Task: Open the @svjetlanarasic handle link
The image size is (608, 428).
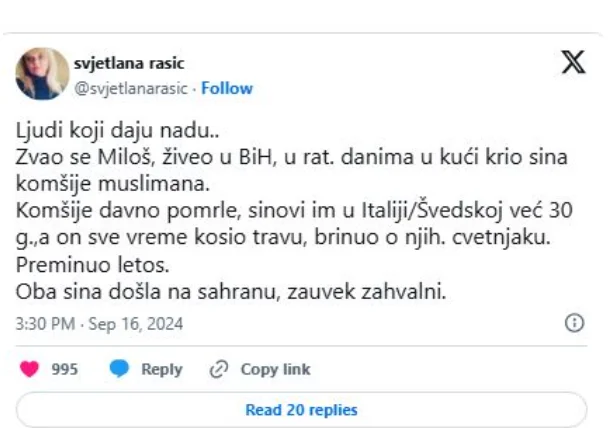Action: pos(131,88)
